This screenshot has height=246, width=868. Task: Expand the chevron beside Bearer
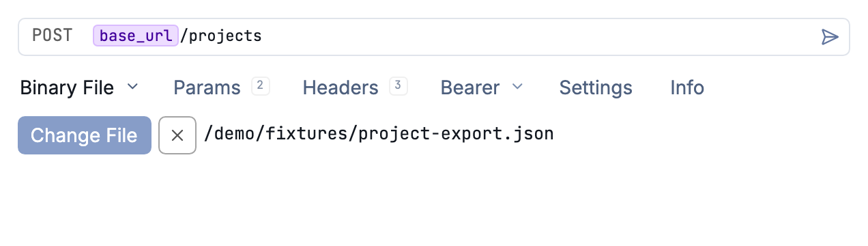[x=517, y=87]
